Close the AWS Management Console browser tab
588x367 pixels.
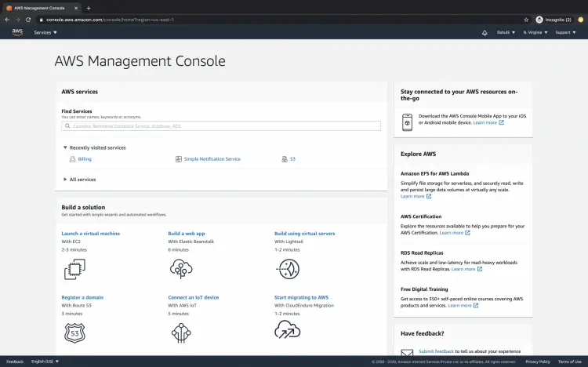(x=76, y=8)
